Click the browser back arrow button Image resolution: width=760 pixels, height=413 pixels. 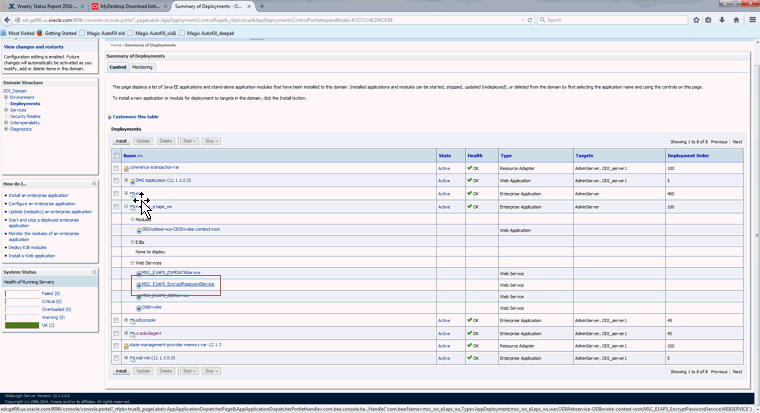[7, 20]
